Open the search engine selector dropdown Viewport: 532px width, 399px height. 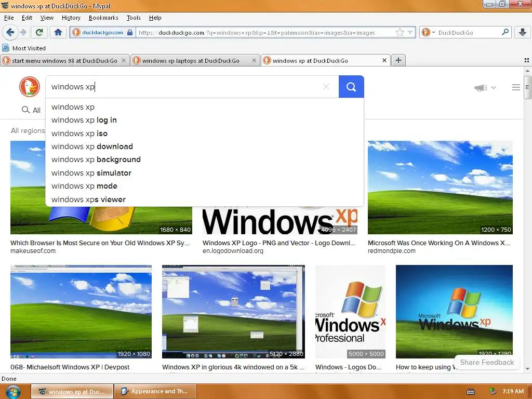coord(429,33)
